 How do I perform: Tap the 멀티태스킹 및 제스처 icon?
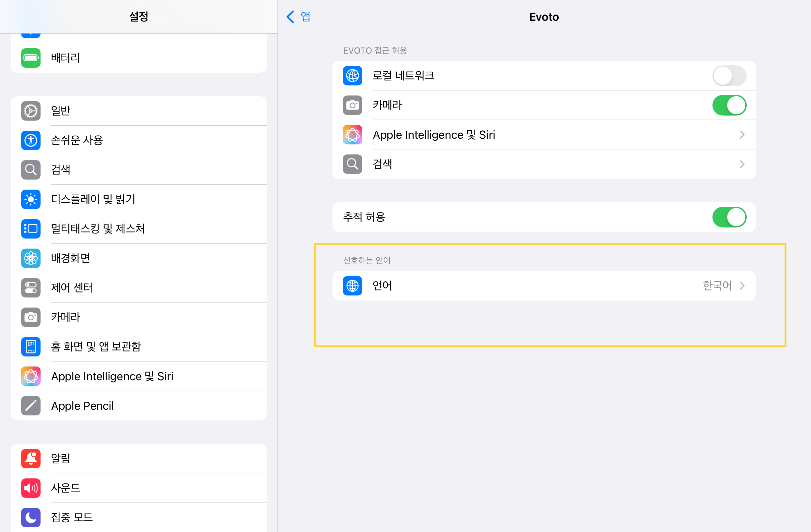tap(31, 228)
